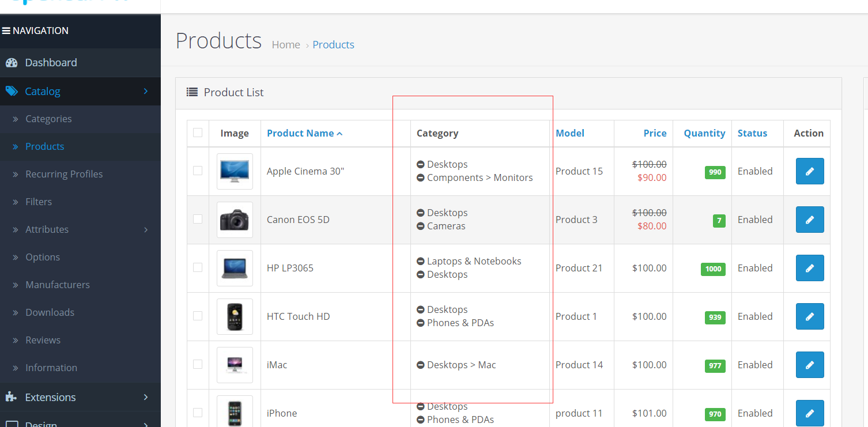
Task: Open Reviews from the Catalog menu
Action: pyautogui.click(x=43, y=339)
